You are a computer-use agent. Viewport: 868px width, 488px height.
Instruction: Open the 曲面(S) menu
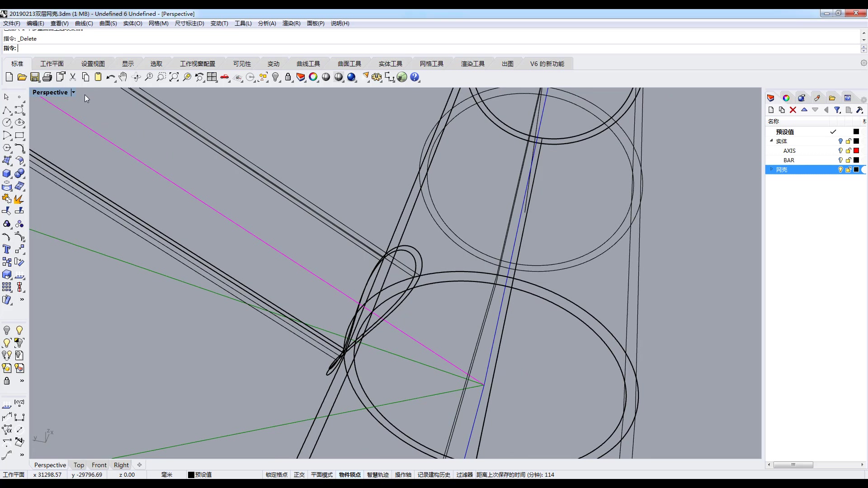108,23
